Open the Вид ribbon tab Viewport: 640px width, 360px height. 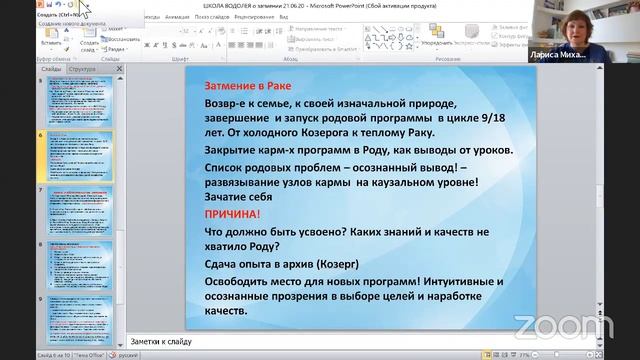[x=284, y=17]
